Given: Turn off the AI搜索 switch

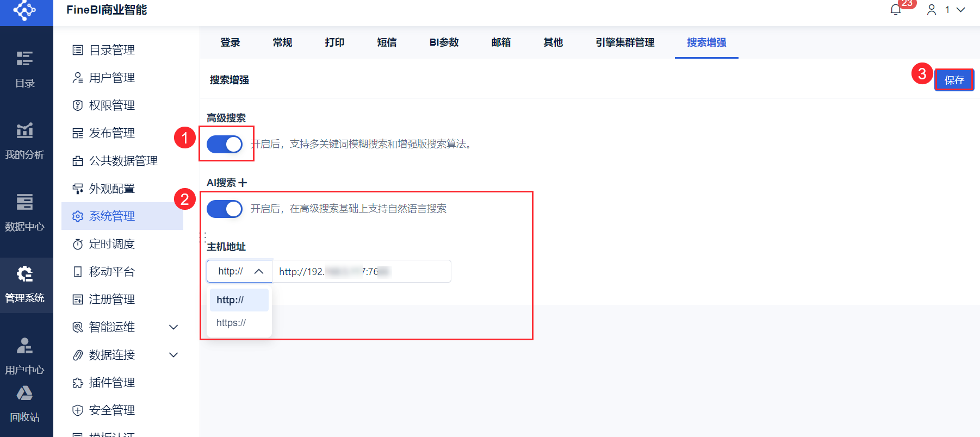Looking at the screenshot, I should (225, 209).
